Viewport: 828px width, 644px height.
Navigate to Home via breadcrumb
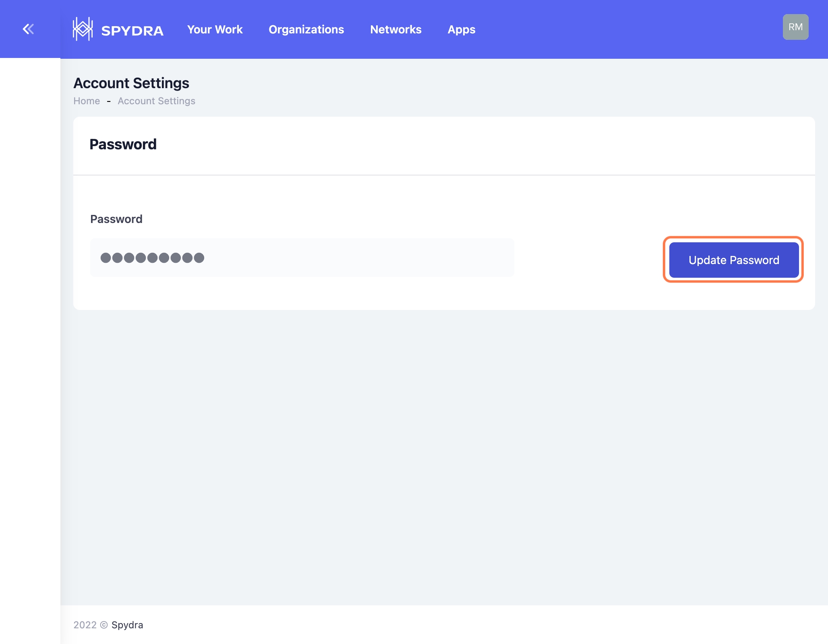coord(87,101)
